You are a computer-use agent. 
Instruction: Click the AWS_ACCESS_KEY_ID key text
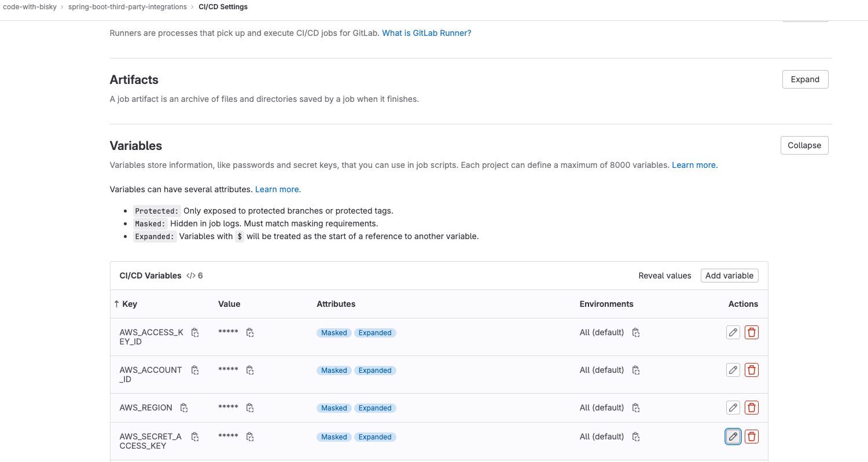pyautogui.click(x=151, y=337)
